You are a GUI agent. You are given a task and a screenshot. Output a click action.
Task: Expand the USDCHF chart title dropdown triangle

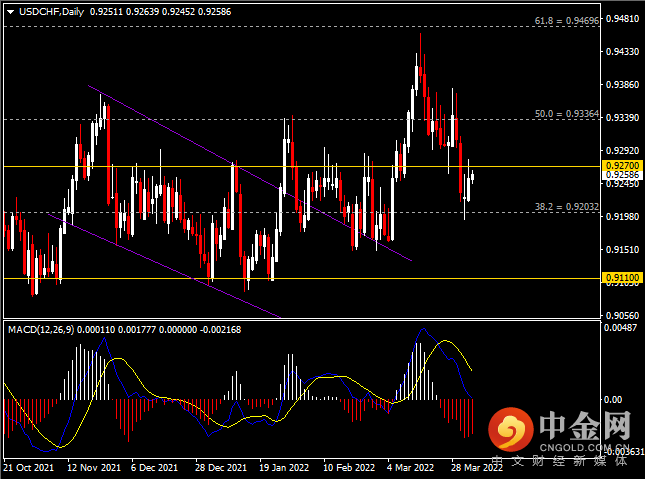point(11,12)
